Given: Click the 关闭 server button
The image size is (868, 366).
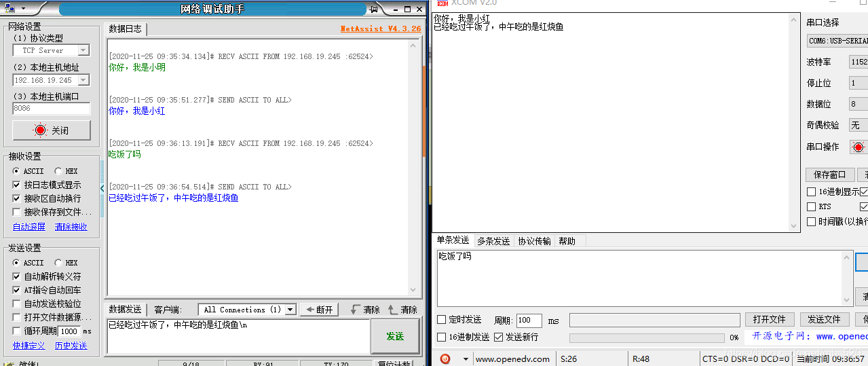Looking at the screenshot, I should [52, 130].
